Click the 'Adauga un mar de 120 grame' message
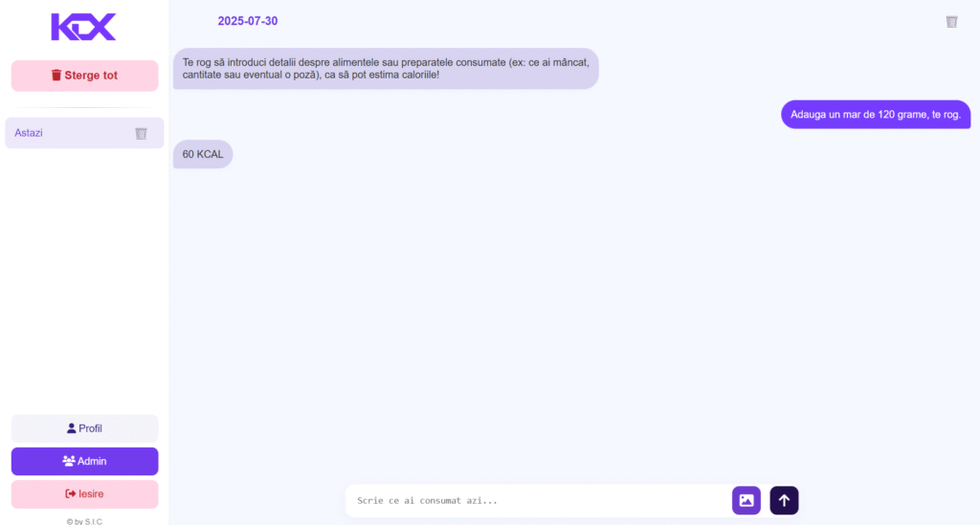The height and width of the screenshot is (525, 980). tap(876, 114)
